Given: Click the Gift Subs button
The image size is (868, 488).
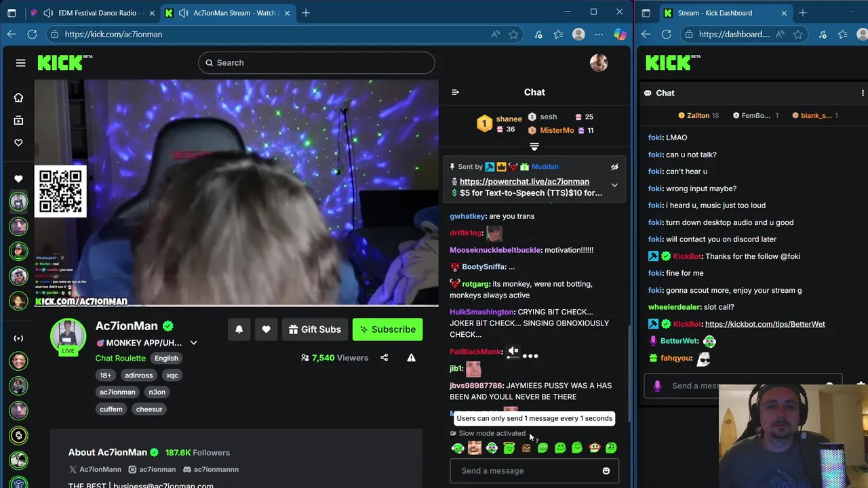Looking at the screenshot, I should coord(315,329).
